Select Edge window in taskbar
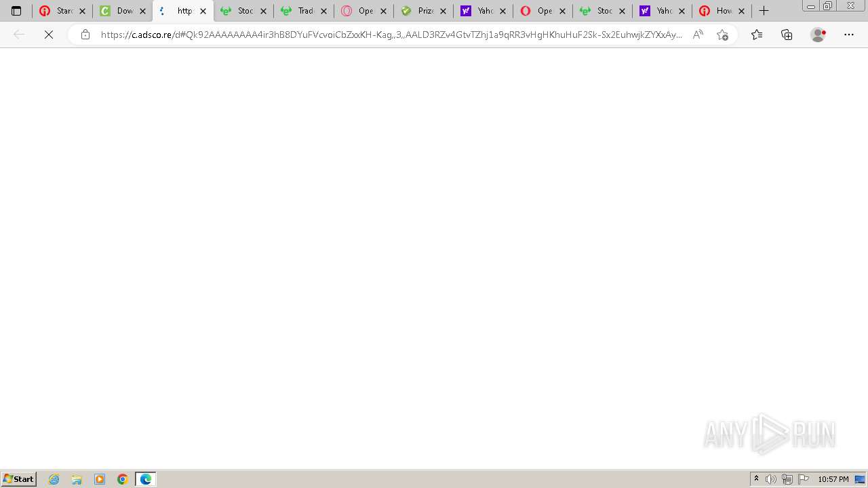 146,479
